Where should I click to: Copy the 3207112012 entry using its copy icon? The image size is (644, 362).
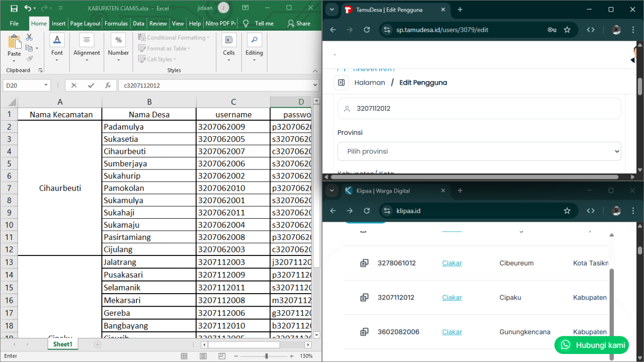pyautogui.click(x=364, y=298)
